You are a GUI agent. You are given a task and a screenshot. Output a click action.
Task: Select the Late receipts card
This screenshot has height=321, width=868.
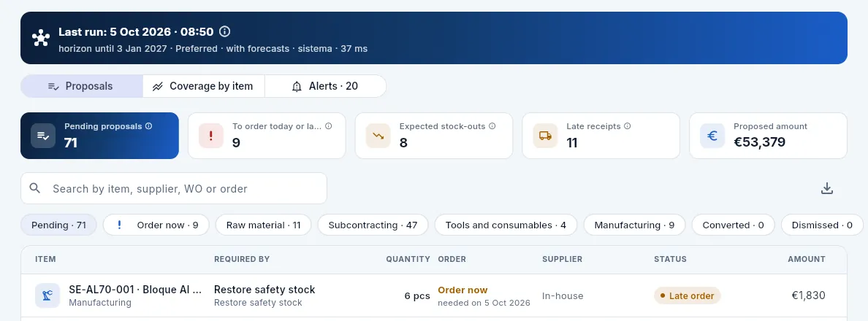click(x=601, y=136)
